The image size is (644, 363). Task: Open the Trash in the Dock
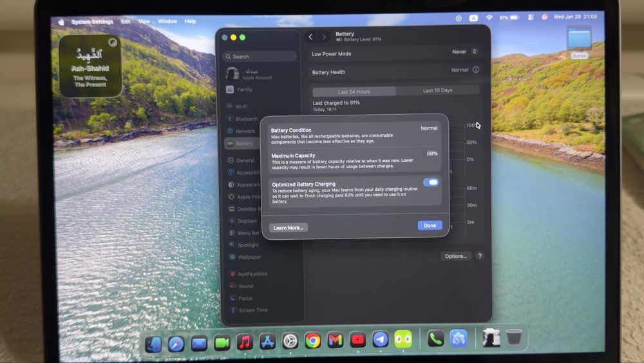tap(514, 337)
